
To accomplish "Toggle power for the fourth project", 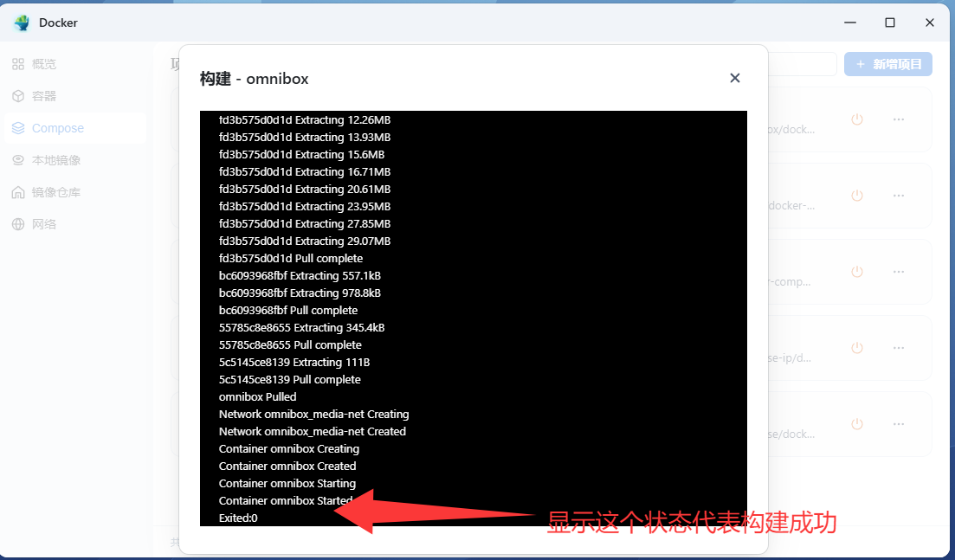I will tap(857, 348).
